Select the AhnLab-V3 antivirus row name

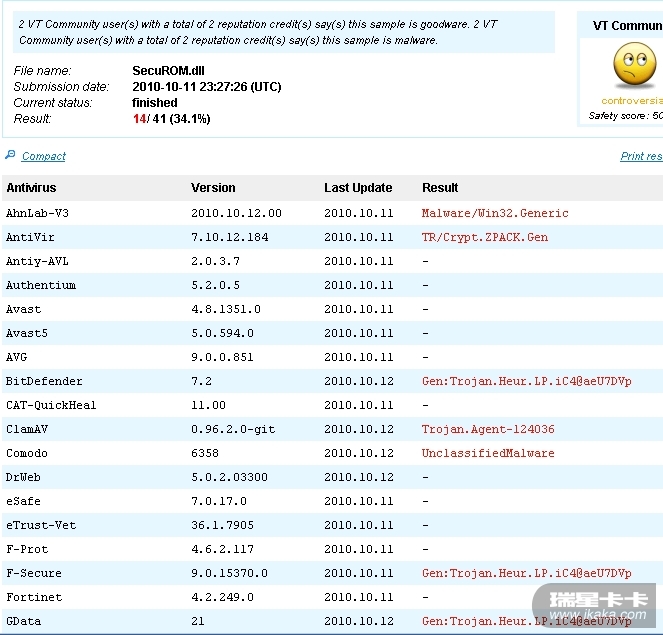37,213
